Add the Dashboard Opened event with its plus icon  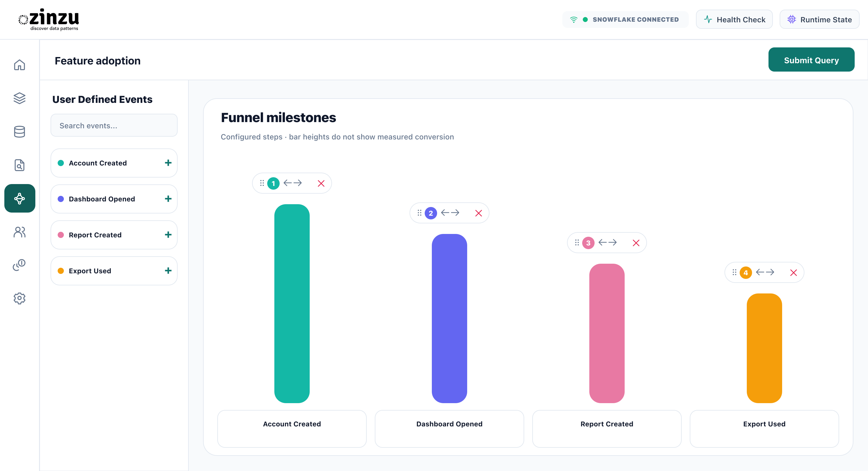point(168,199)
